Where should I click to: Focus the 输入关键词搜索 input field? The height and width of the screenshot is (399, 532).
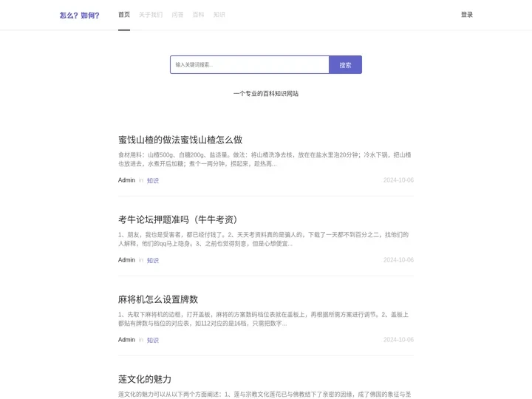pyautogui.click(x=250, y=64)
